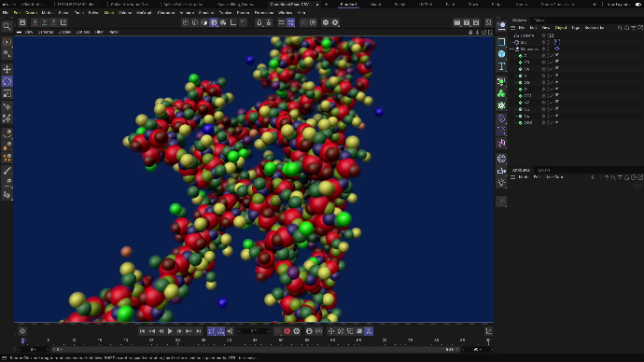
Task: Open the green MoGraph Cloner icon
Action: pyautogui.click(x=501, y=93)
